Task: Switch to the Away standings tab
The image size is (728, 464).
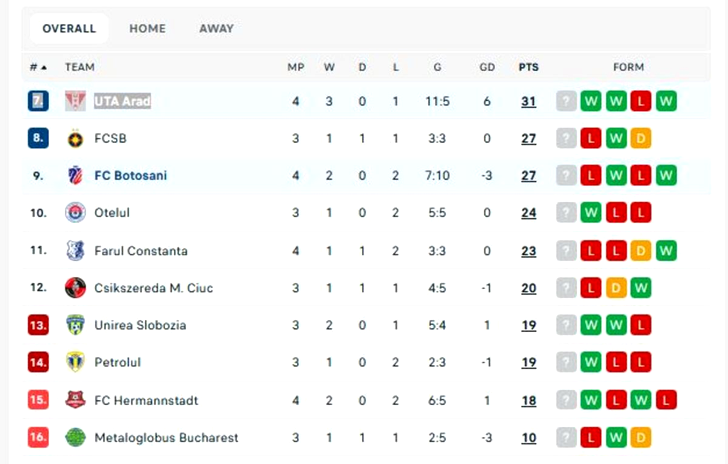Action: 216,29
